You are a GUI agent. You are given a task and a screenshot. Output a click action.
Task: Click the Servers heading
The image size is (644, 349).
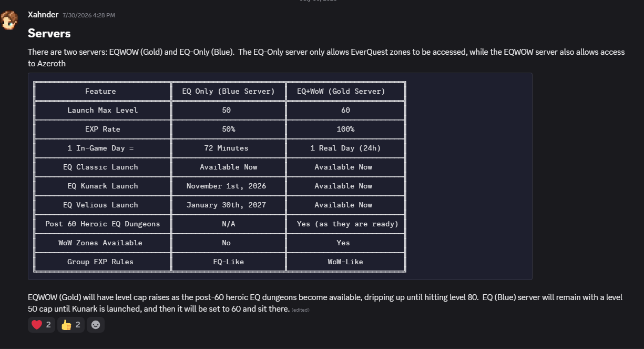(49, 34)
